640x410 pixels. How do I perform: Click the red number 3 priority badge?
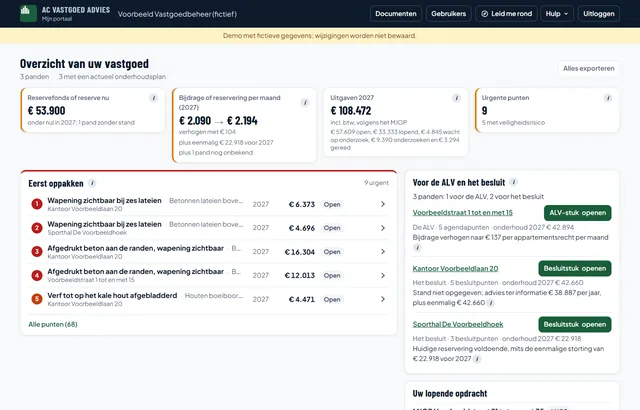coord(37,251)
